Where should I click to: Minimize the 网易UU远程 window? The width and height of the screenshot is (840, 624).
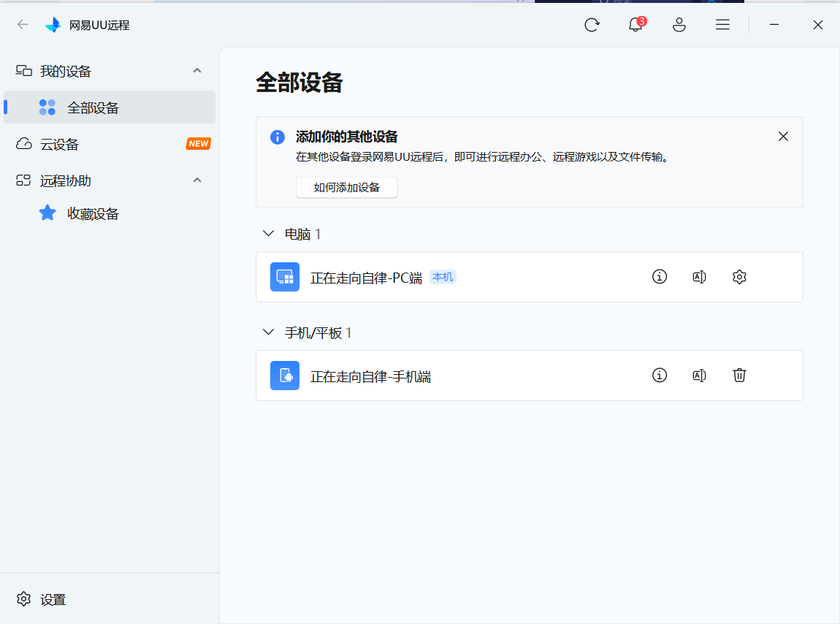[774, 25]
